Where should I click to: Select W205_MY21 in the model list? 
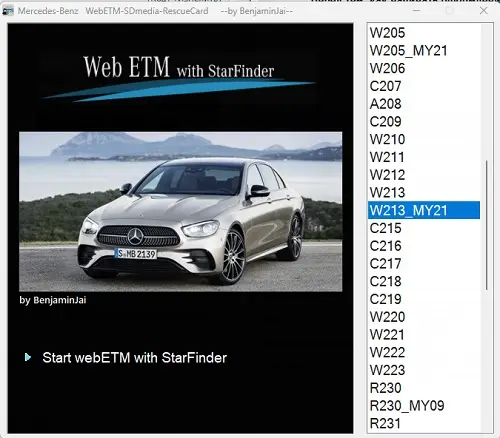[424, 50]
